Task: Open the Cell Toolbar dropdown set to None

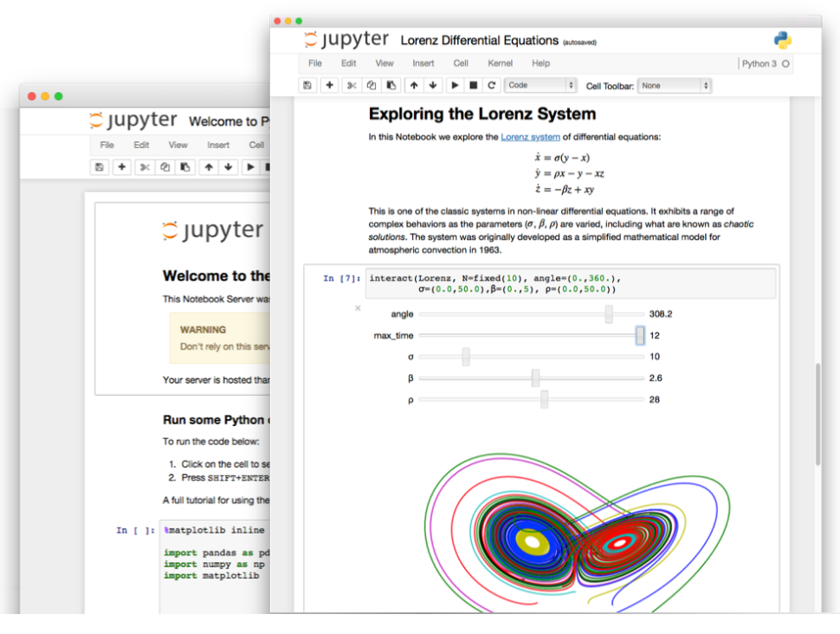Action: 675,85
